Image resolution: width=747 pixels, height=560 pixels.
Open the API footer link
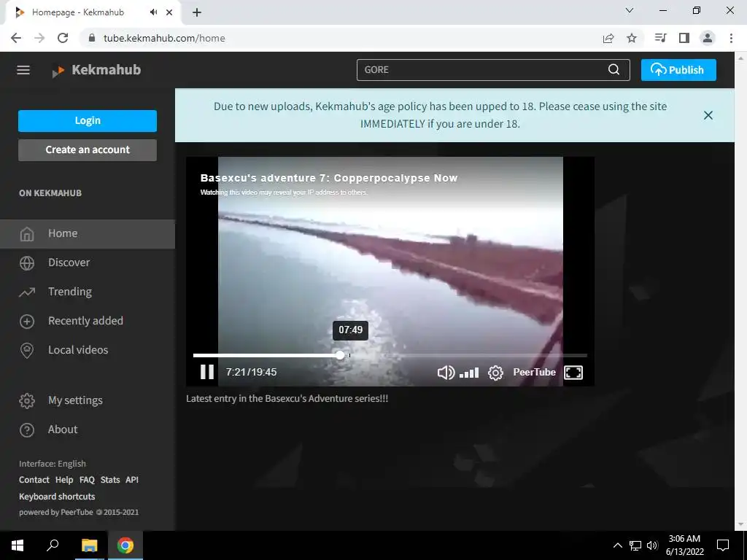pyautogui.click(x=132, y=480)
